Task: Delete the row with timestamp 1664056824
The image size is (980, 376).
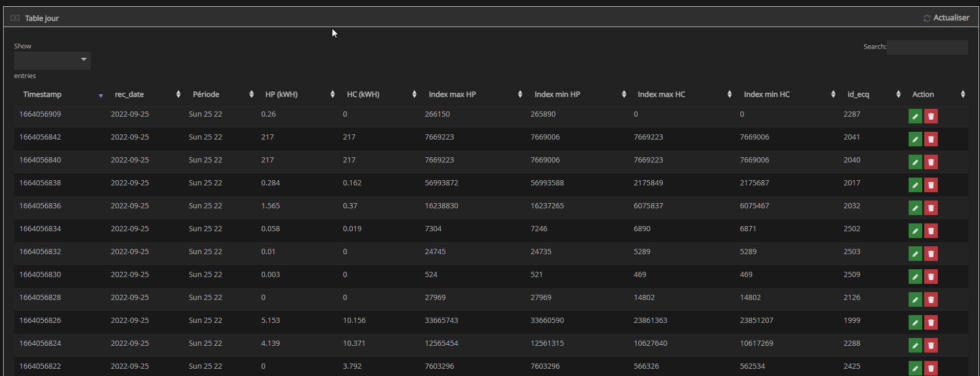Action: [931, 345]
